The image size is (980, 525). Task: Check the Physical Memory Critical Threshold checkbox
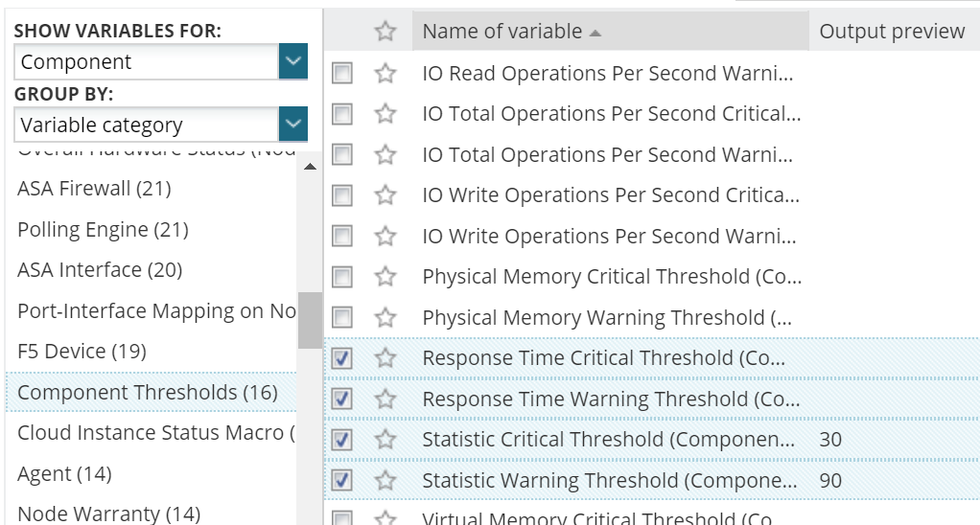point(341,277)
